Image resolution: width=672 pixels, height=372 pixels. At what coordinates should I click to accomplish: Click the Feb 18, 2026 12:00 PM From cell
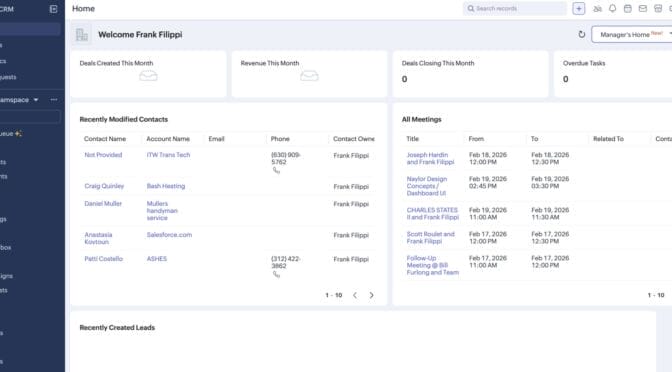(488, 159)
